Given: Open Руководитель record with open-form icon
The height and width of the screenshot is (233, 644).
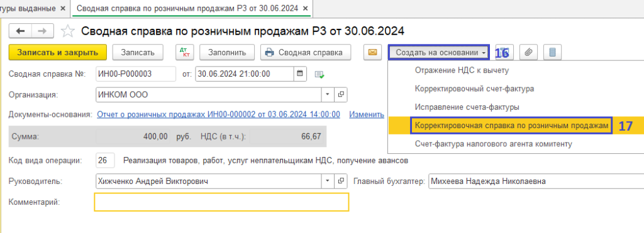Looking at the screenshot, I should (x=340, y=181).
